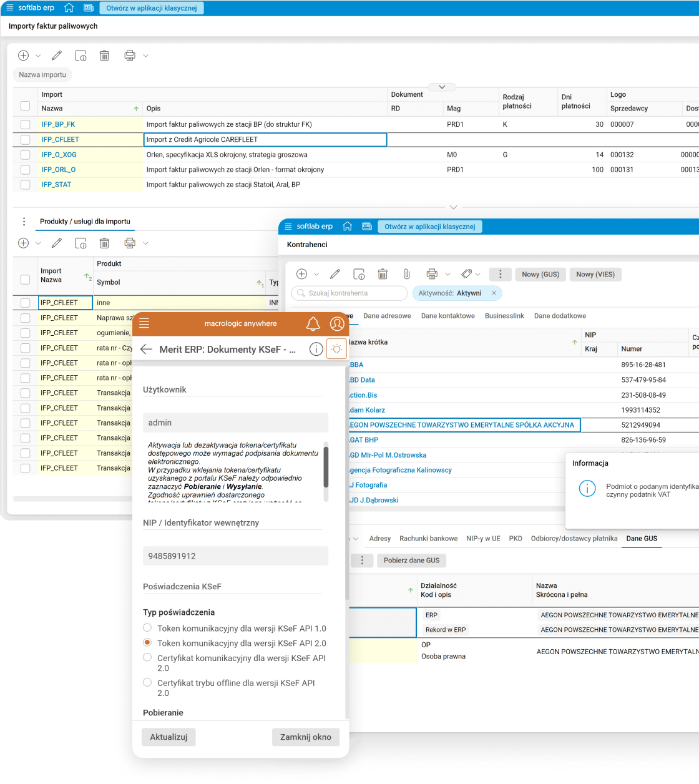Click the trash delete icon in Kontrahenci toolbar
Viewport: 699px width, 784px height.
click(x=383, y=274)
